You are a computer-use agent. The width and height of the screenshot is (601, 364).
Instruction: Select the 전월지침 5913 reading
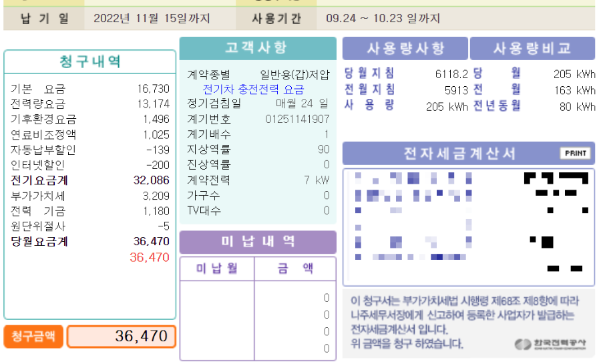coord(456,90)
